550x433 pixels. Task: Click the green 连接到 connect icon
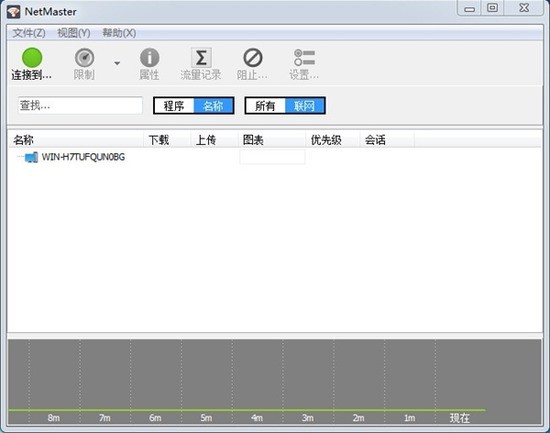[32, 58]
